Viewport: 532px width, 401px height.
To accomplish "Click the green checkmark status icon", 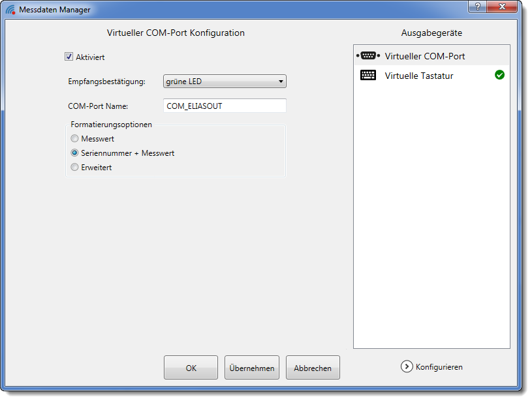I will coord(499,75).
